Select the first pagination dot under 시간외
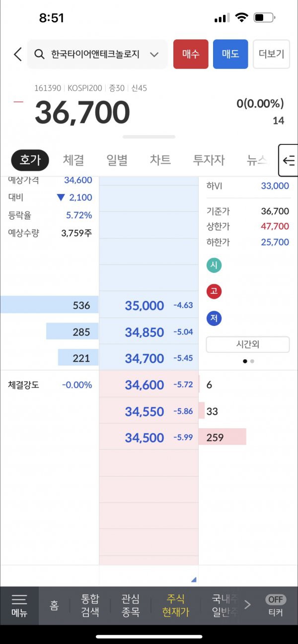The height and width of the screenshot is (644, 298). pyautogui.click(x=245, y=361)
